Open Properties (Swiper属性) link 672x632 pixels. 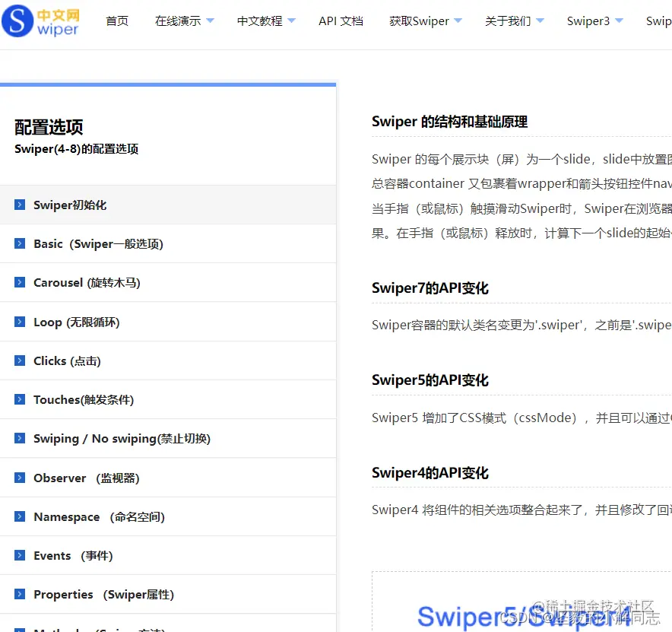pos(103,594)
